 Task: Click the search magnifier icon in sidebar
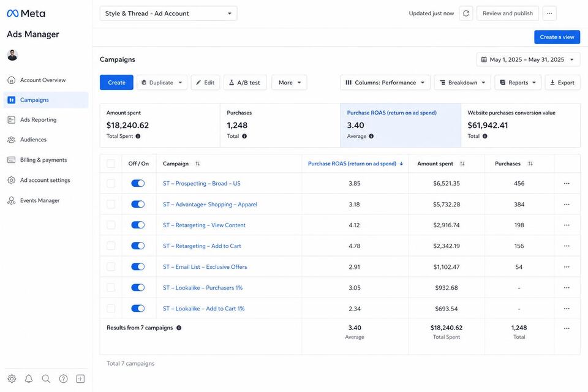coord(46,379)
